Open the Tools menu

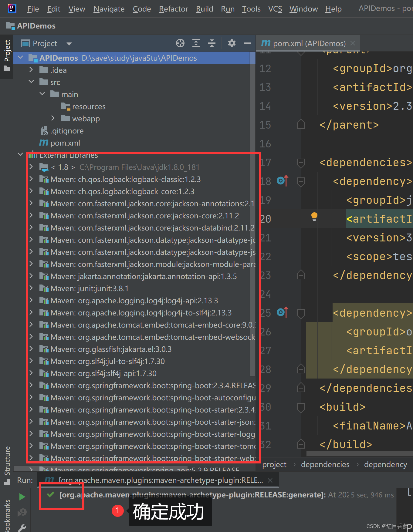[251, 9]
